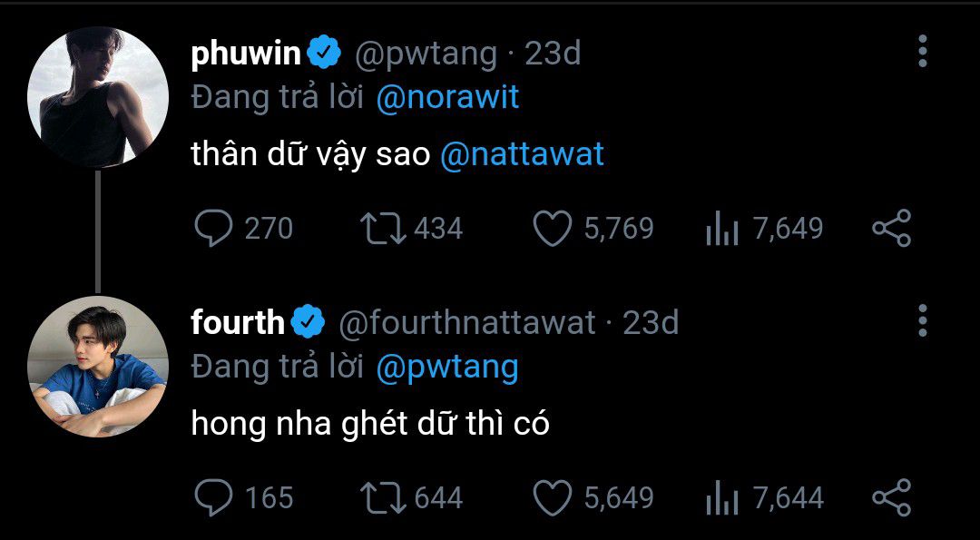
Task: Open fourth's profile picture
Action: (x=98, y=366)
